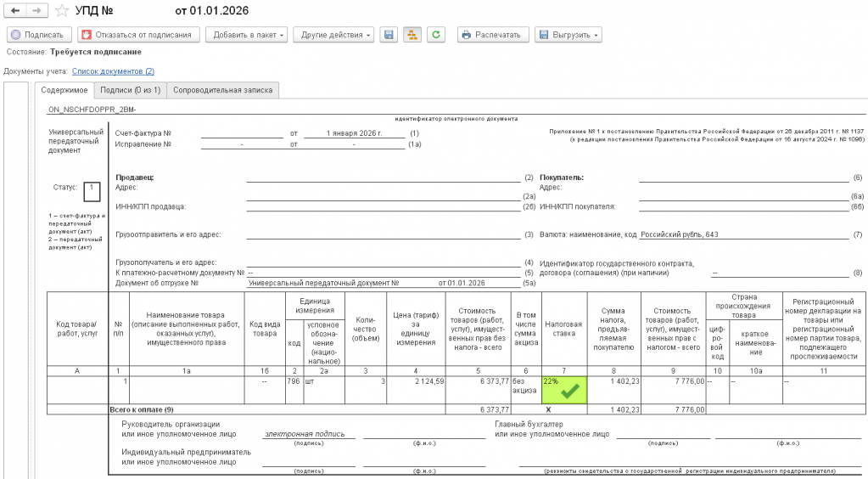Image resolution: width=868 pixels, height=479 pixels.
Task: Click the forward navigation arrow
Action: (x=36, y=10)
